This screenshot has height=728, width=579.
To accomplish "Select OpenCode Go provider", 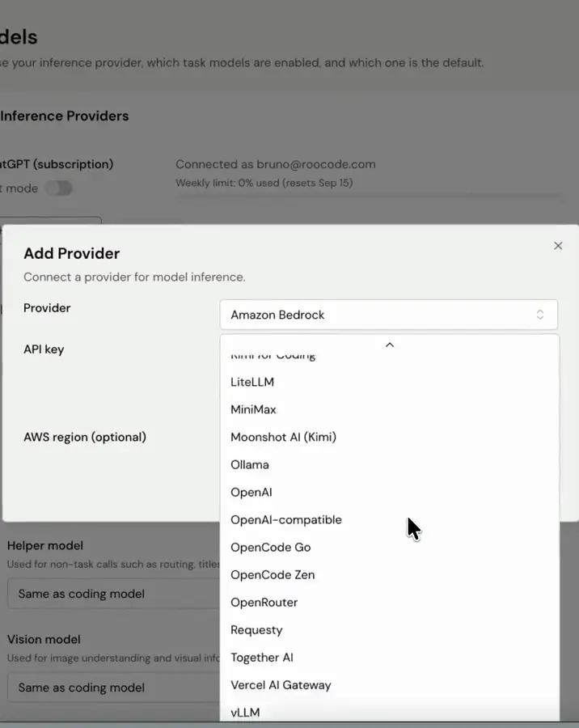I will point(390,548).
